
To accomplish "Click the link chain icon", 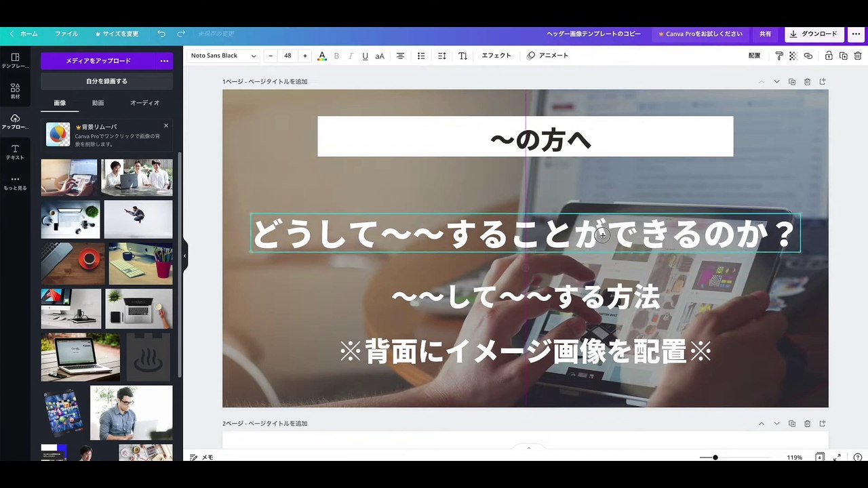I will point(808,56).
